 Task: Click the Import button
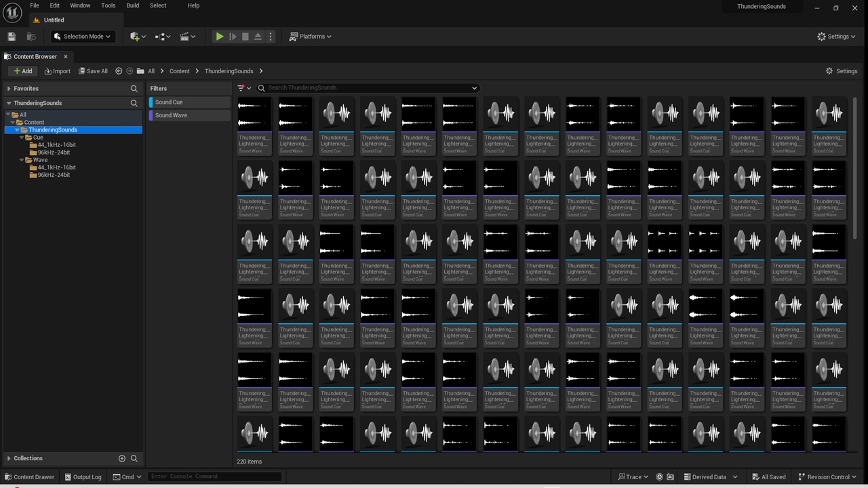point(58,71)
